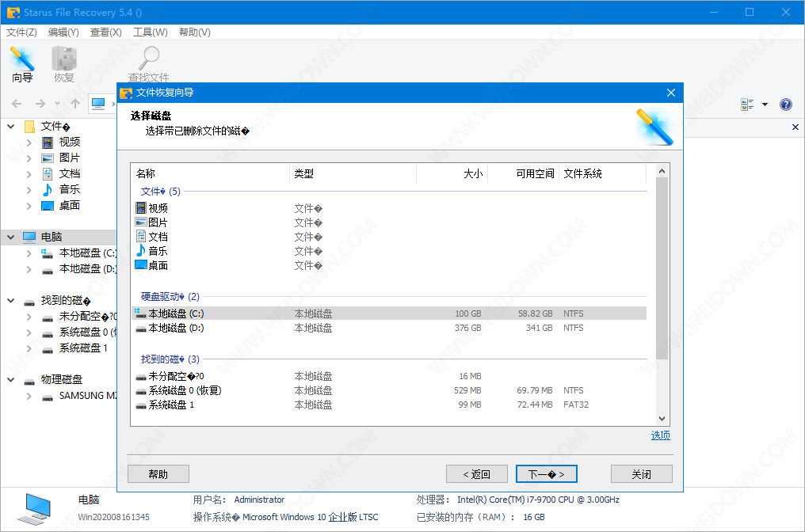Select 桌面 in the sidebar tree
The height and width of the screenshot is (532, 805).
coord(69,206)
